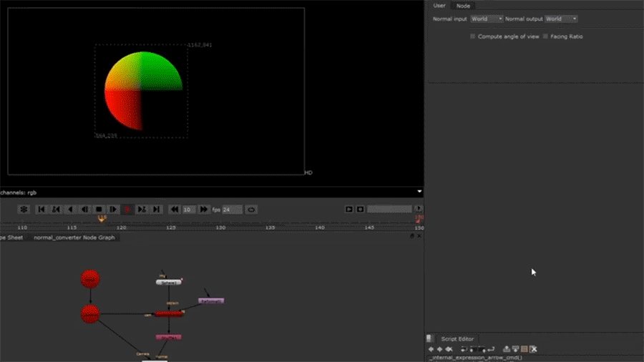Switch to normal_converter Node Graph tab
Screen dimensions: 644x362
[x=74, y=238]
